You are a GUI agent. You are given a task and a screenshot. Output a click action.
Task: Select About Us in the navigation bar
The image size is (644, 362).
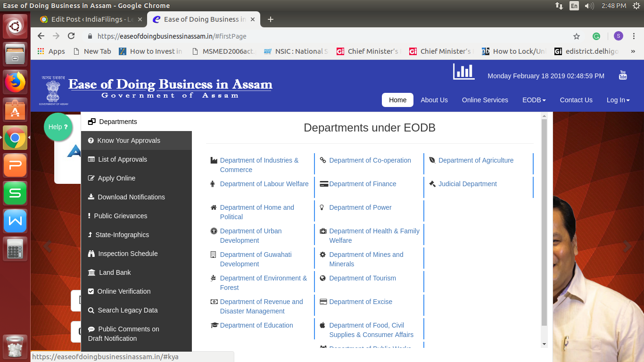pyautogui.click(x=434, y=100)
